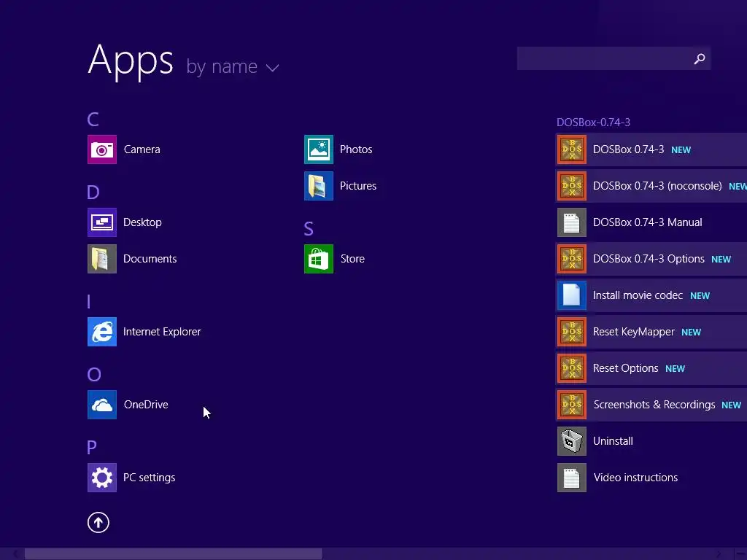Viewport: 747px width, 560px height.
Task: Click the horizontal scrollbar thumb
Action: [174, 554]
